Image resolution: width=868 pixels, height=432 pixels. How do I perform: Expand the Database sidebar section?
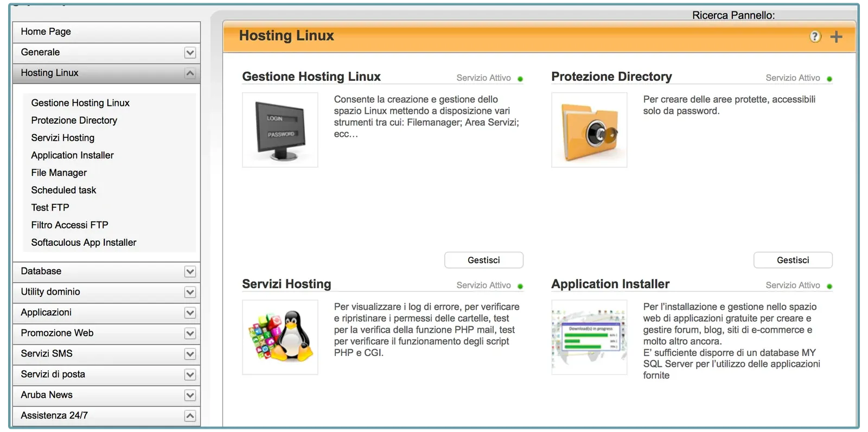tap(190, 271)
